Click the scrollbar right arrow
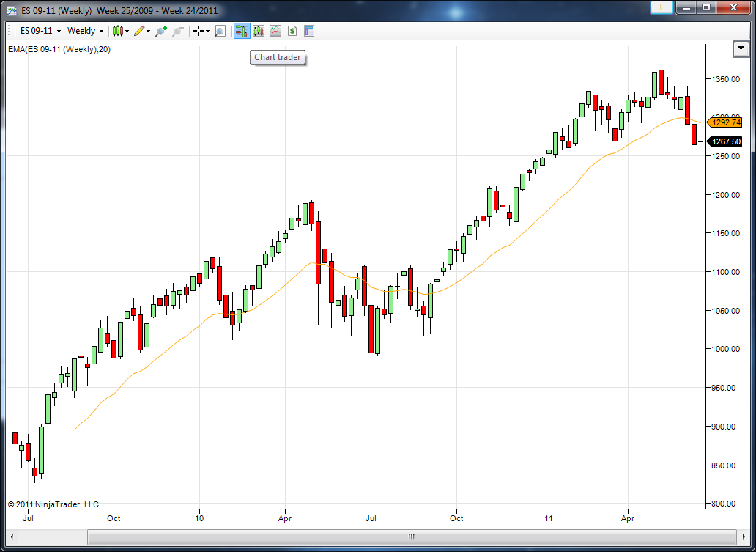The height and width of the screenshot is (552, 756). point(744,537)
